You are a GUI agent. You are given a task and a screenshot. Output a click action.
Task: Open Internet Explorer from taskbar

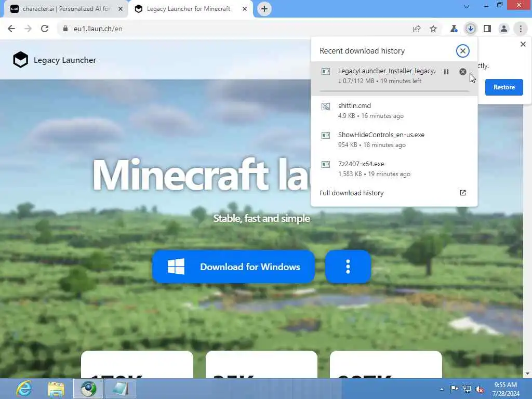tap(24, 389)
